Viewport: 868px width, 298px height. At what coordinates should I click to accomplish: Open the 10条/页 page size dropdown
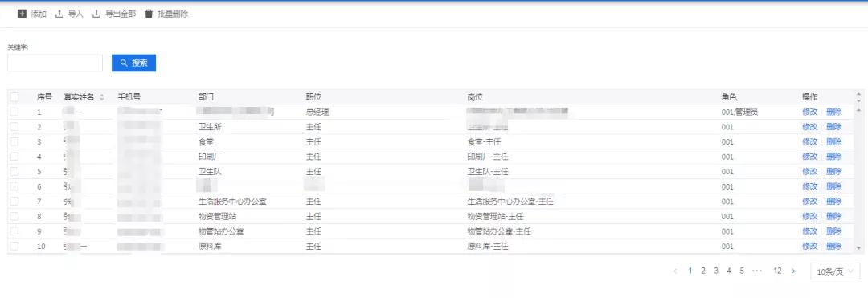835,271
